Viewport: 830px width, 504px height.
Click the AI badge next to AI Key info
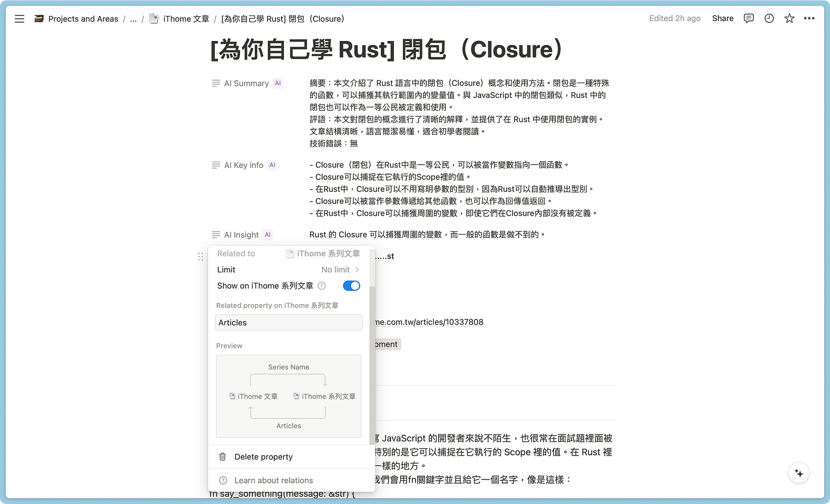[x=272, y=165]
